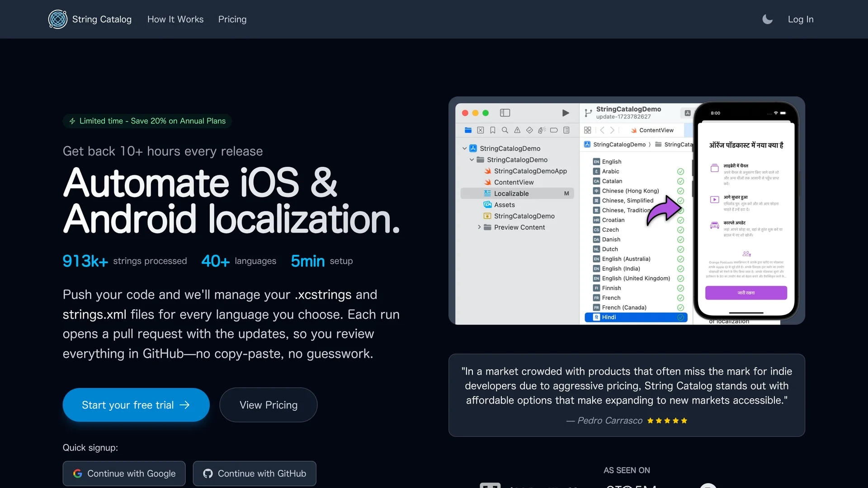Click the green checkmark next to Catalan
This screenshot has width=868, height=488.
coord(680,181)
